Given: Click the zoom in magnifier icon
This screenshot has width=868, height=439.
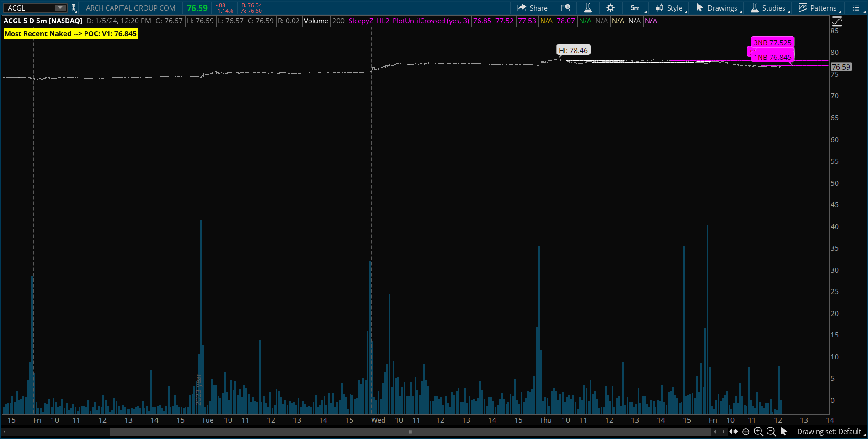Looking at the screenshot, I should [758, 431].
